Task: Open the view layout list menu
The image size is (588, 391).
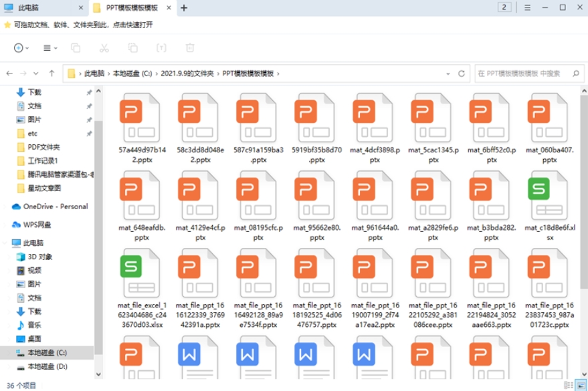Action: coord(50,48)
